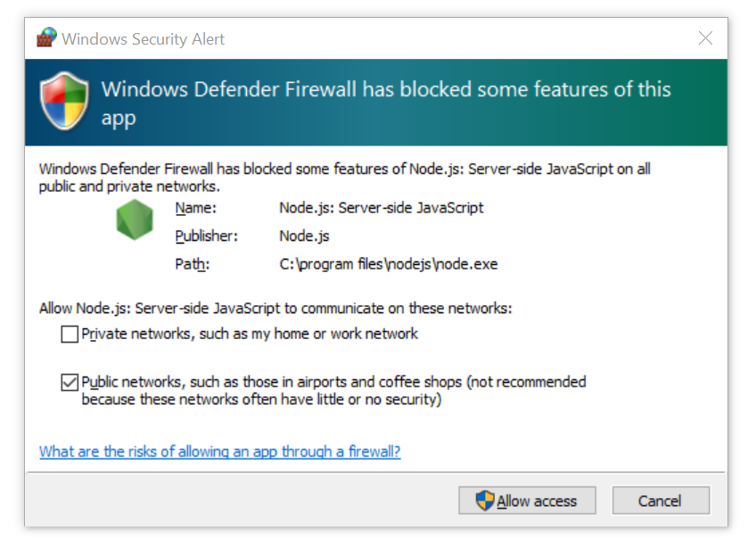Click the Publisher value Node.js
756x555 pixels.
(x=304, y=236)
